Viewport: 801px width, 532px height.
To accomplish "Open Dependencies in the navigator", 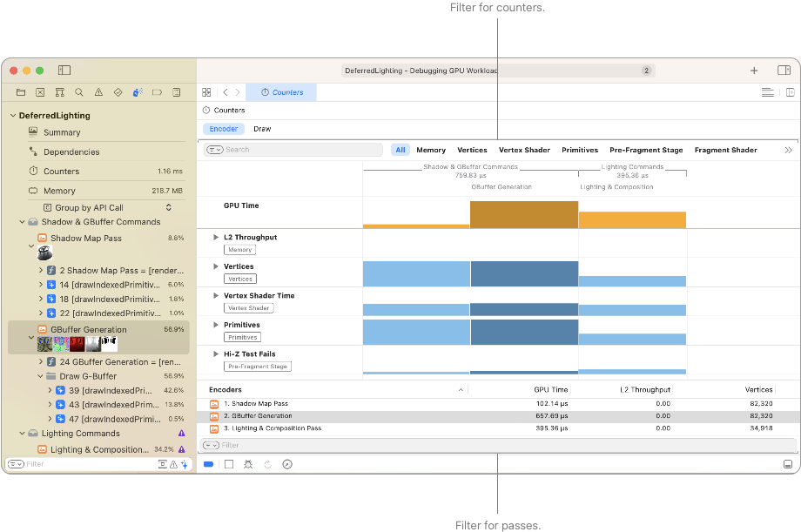I will tap(71, 152).
